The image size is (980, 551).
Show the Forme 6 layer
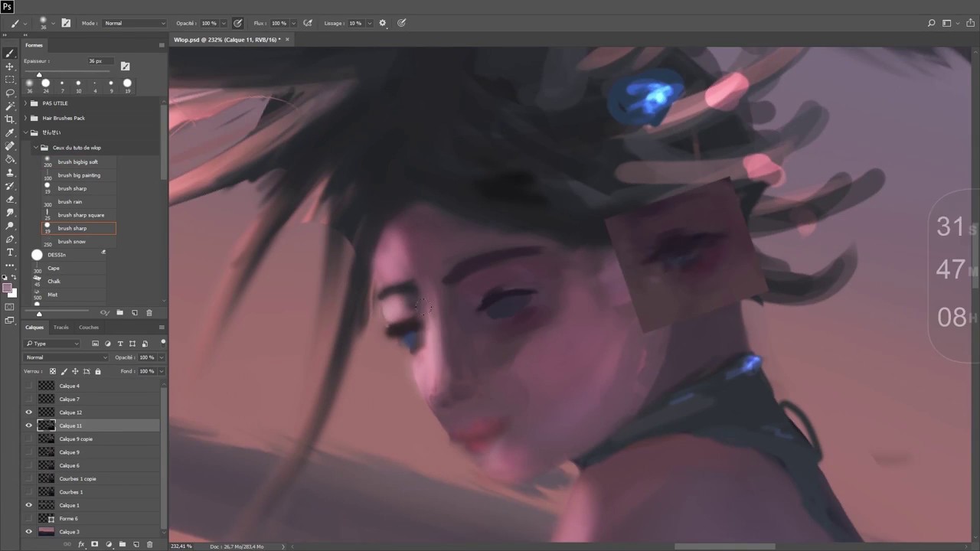coord(29,519)
